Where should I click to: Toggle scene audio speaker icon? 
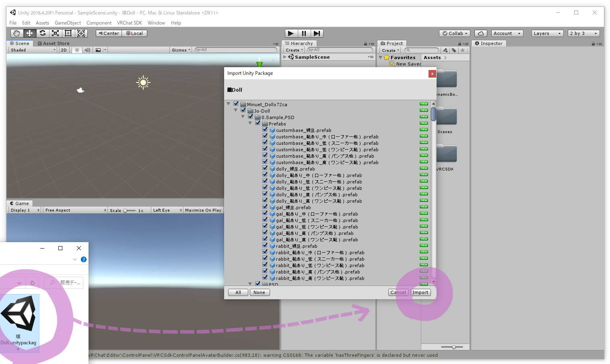87,50
